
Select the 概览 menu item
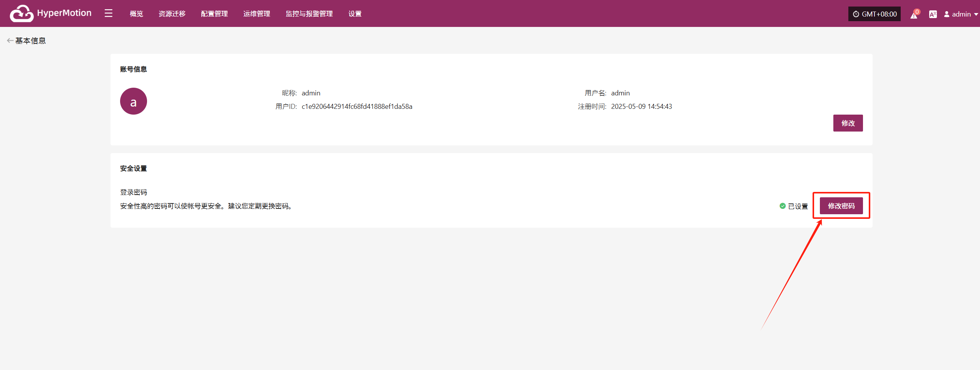[136, 14]
